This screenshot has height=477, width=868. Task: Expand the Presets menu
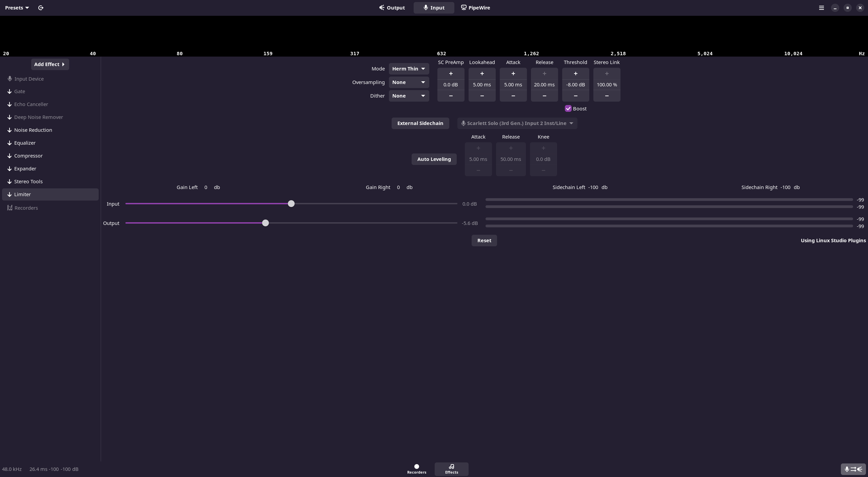tap(17, 8)
